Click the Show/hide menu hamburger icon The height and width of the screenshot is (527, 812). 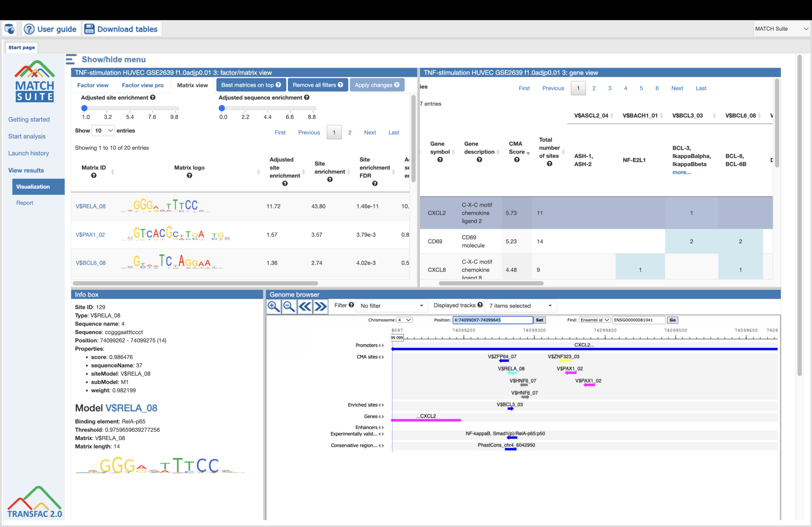point(70,59)
